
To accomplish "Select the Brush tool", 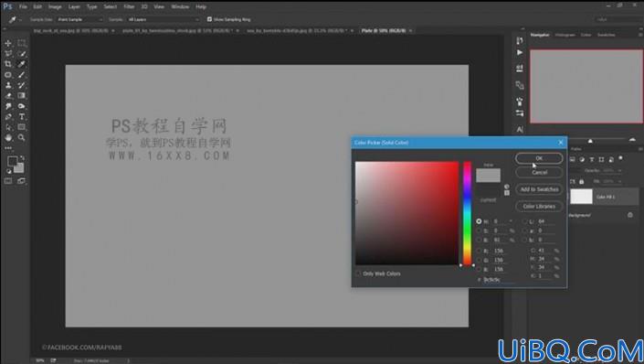I will [21, 75].
